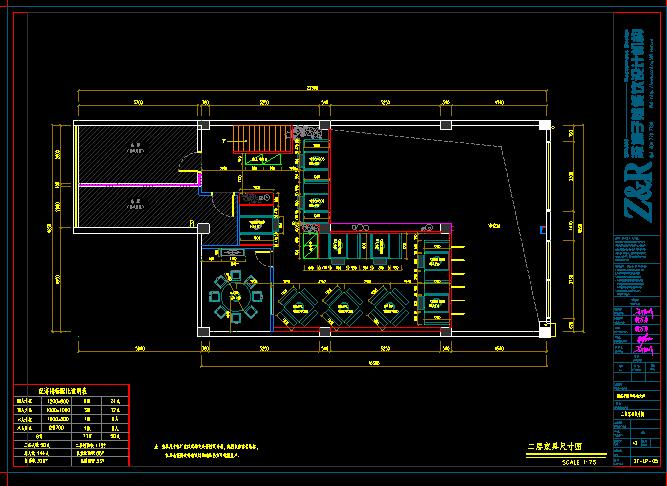Click the red-bordered furniture schedule table
Screen dimensions: 667x486
pos(69,423)
